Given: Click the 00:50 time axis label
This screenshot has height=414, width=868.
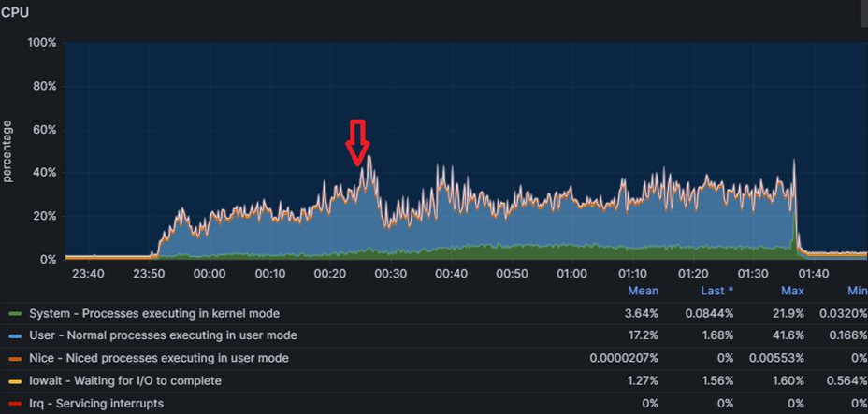Looking at the screenshot, I should point(512,274).
